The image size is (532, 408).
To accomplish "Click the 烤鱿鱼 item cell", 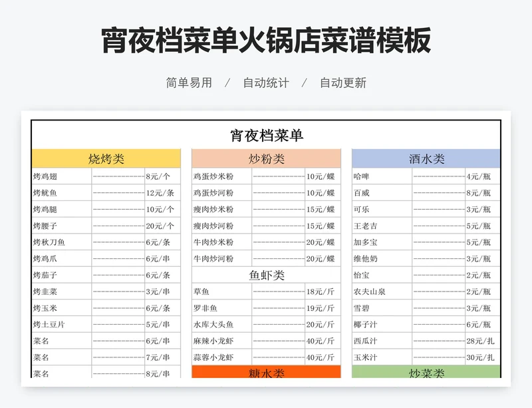I will pos(61,193).
